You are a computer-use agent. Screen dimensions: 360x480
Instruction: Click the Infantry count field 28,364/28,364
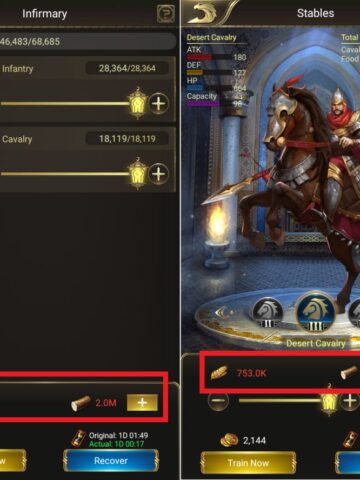tap(127, 68)
